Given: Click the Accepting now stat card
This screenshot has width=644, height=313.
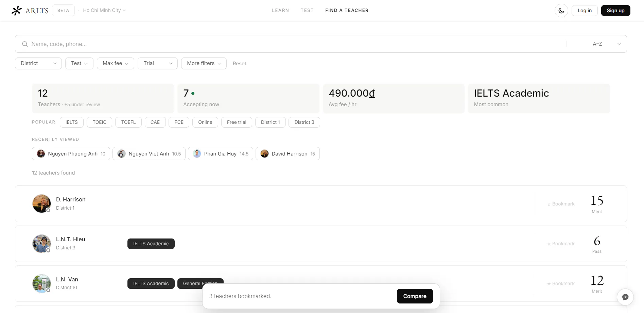Looking at the screenshot, I should coord(248,98).
